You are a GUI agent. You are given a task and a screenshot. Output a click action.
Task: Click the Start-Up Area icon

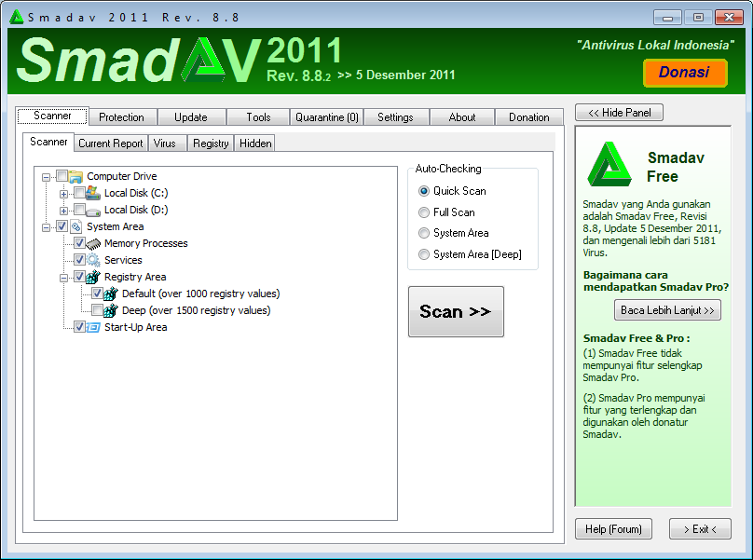click(x=92, y=327)
